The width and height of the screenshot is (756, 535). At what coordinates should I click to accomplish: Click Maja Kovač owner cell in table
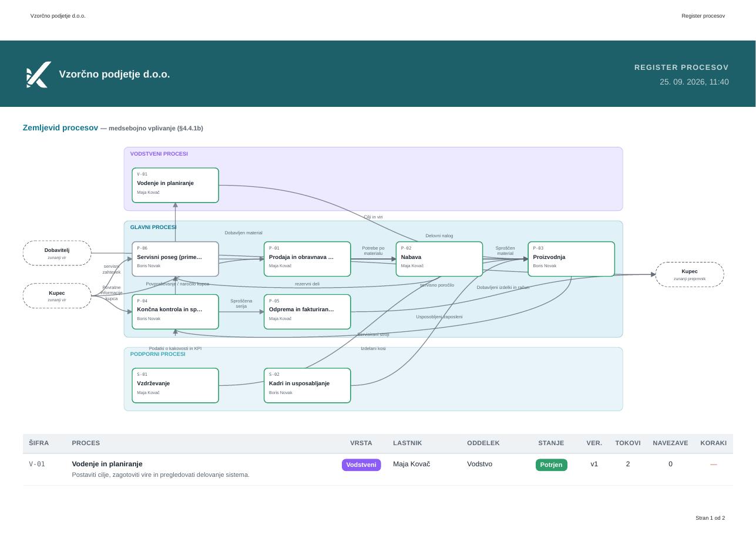point(411,464)
